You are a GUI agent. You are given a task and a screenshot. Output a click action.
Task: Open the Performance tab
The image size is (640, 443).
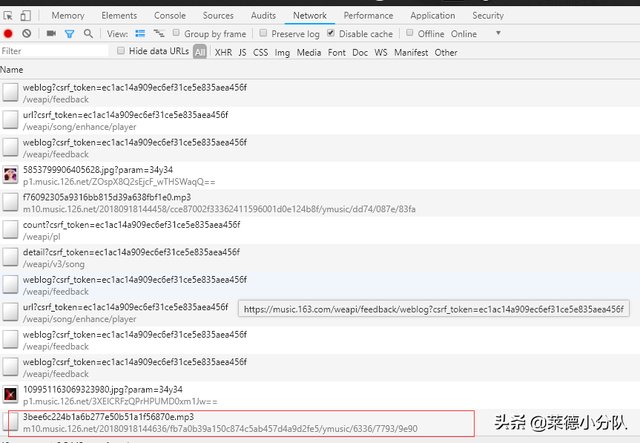pos(368,16)
